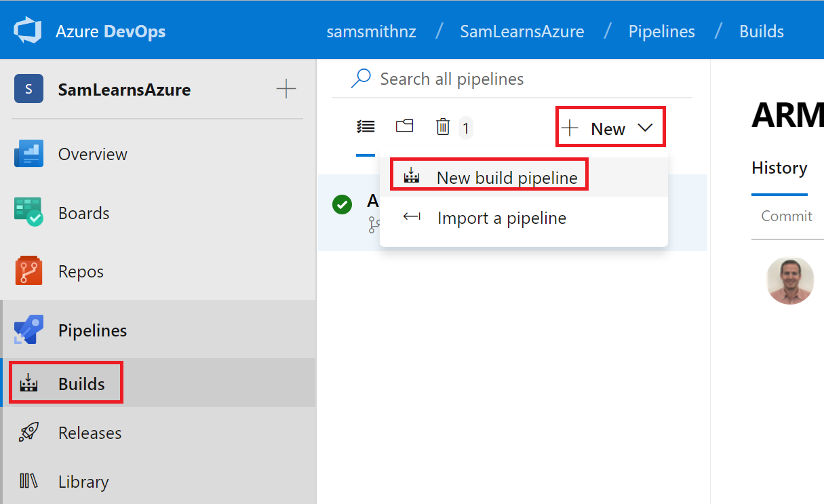Viewport: 824px width, 504px height.
Task: Go to Repos in the sidebar
Action: [81, 271]
